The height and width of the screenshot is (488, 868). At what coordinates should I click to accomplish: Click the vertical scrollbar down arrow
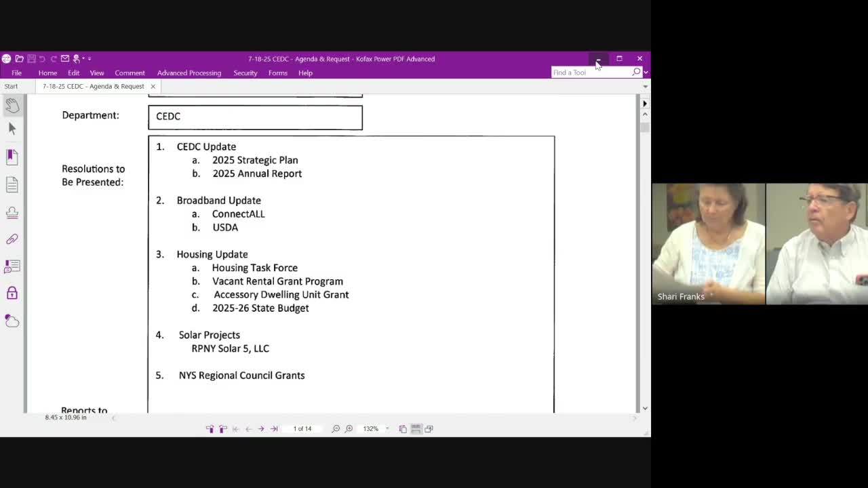(x=644, y=408)
